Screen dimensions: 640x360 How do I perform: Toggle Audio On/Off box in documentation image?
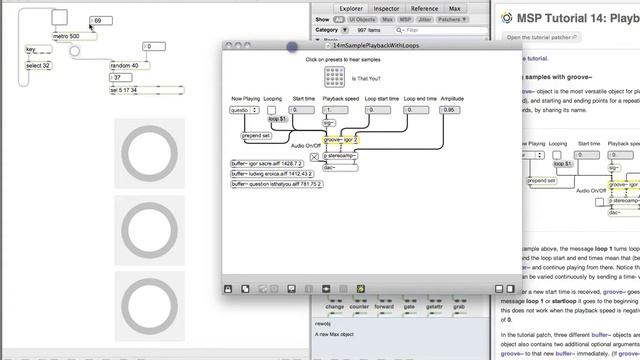[x=599, y=202]
